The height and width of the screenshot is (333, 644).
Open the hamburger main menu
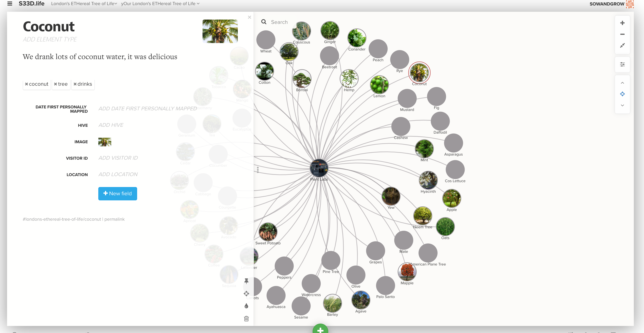[x=10, y=4]
